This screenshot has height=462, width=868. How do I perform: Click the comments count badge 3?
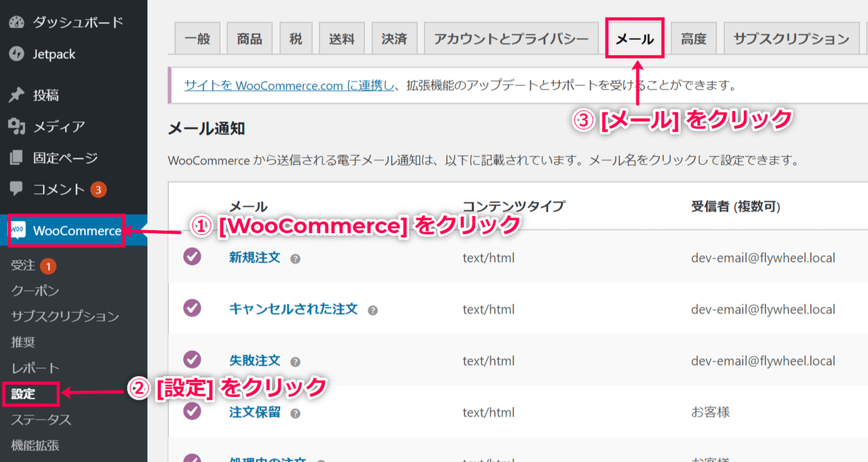(98, 190)
